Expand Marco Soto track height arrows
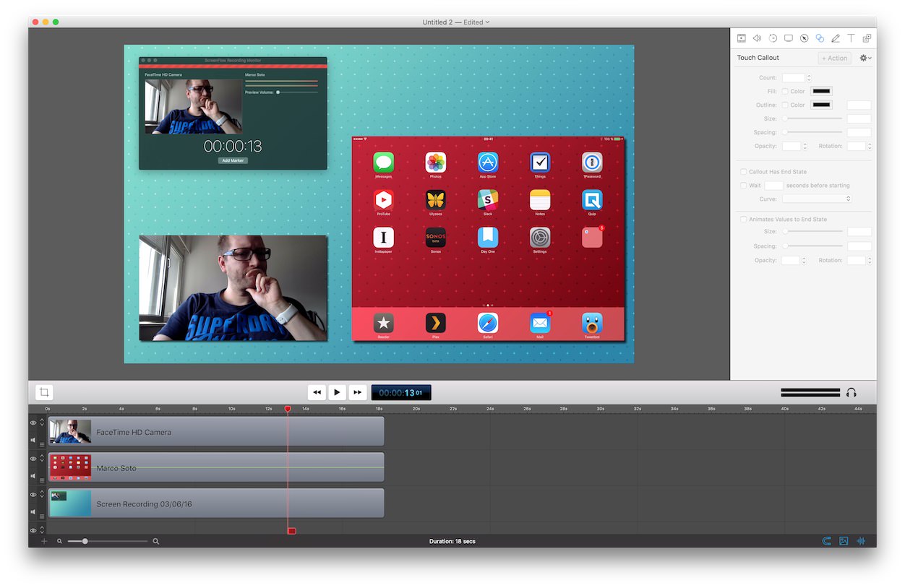905x588 pixels. [x=42, y=459]
